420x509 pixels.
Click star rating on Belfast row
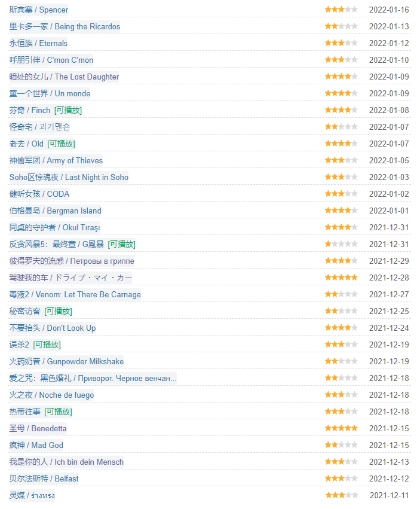(x=341, y=478)
